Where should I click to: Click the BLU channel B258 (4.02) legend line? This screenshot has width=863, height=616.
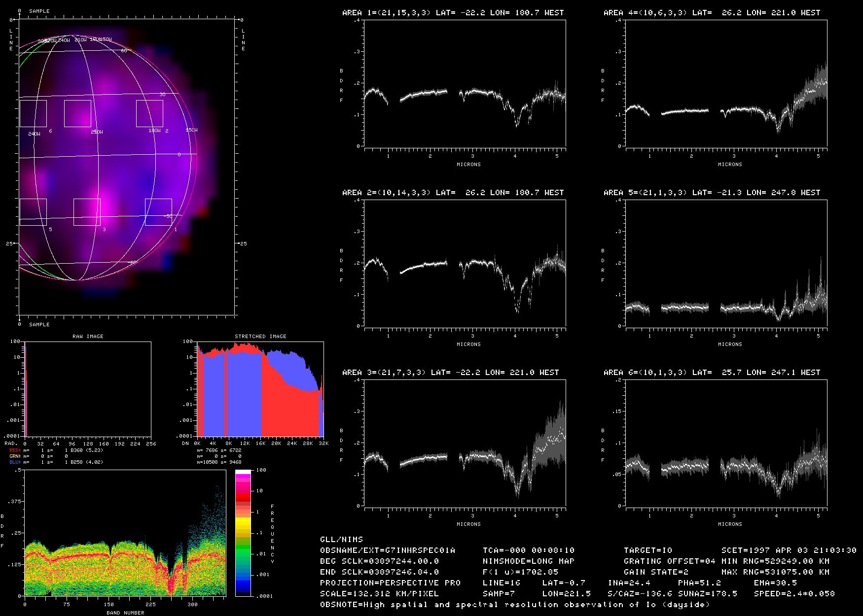(56, 462)
